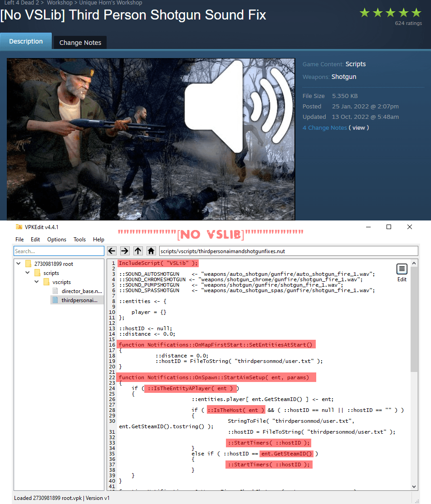Image resolution: width=431 pixels, height=504 pixels.
Task: Click the code viewer scroll down arrow
Action: (414, 487)
